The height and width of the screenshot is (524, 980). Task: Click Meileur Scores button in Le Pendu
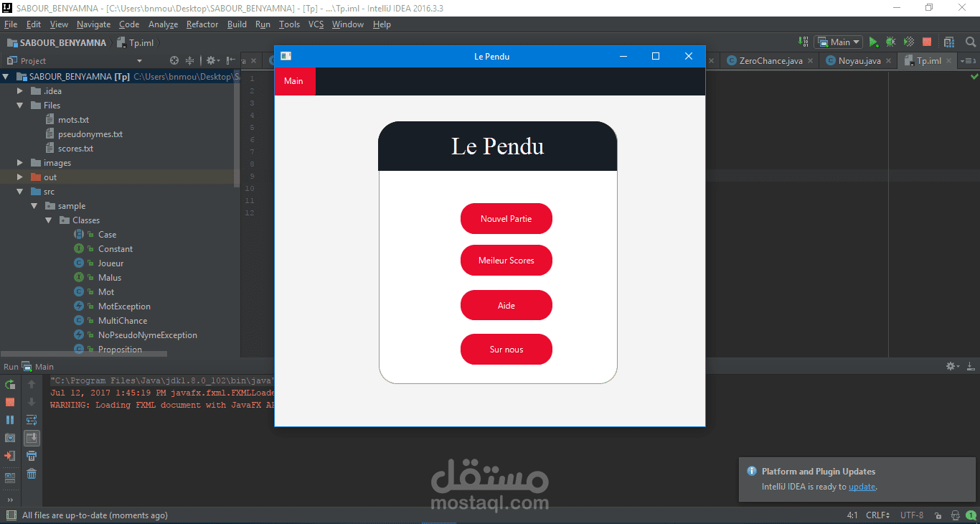coord(507,261)
